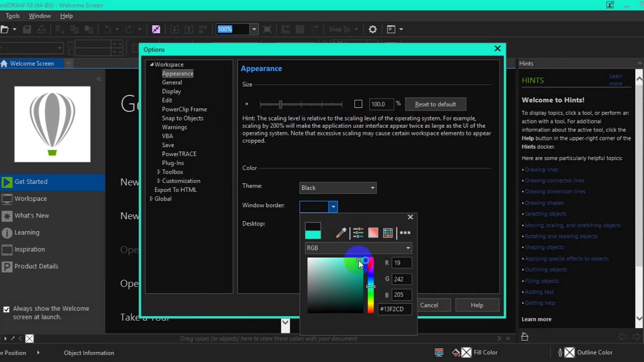Viewport: 644px width, 362px height.
Task: Expand the Customization tree node
Action: (x=158, y=181)
